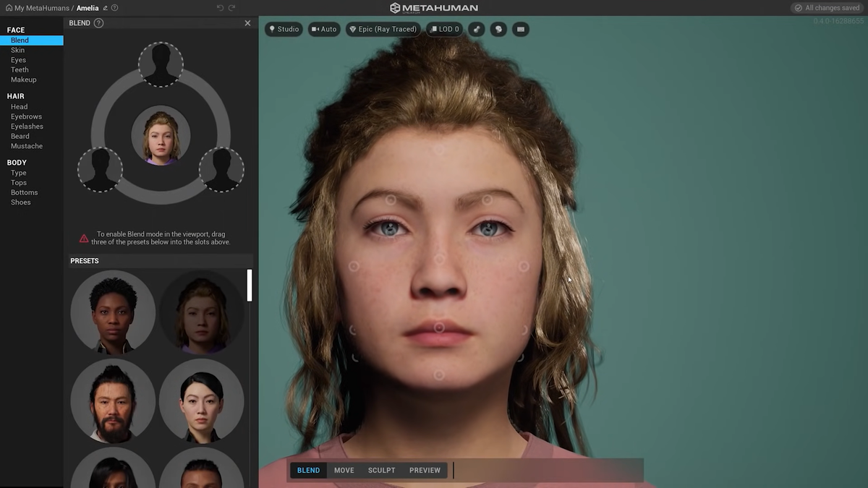Image resolution: width=868 pixels, height=488 pixels.
Task: Open the Mustache settings
Action: (x=27, y=146)
